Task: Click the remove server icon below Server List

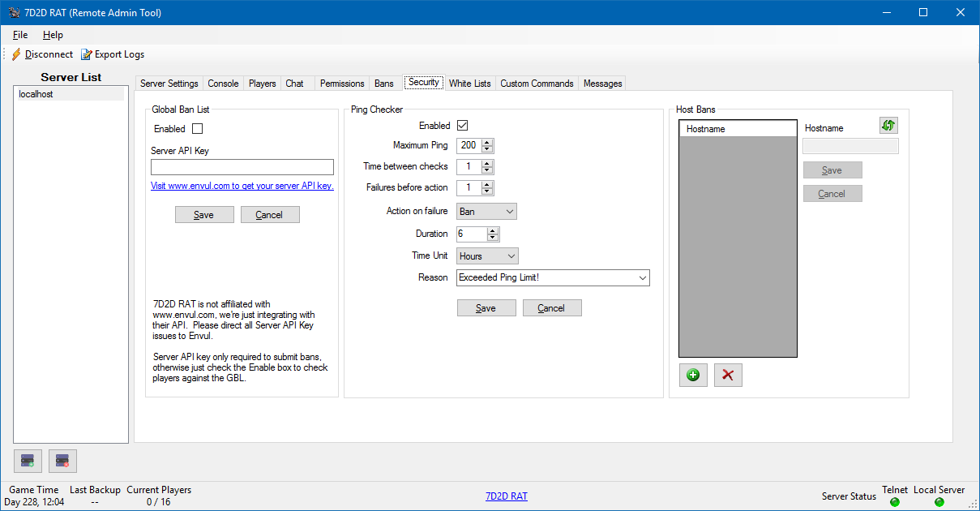Action: (x=62, y=461)
